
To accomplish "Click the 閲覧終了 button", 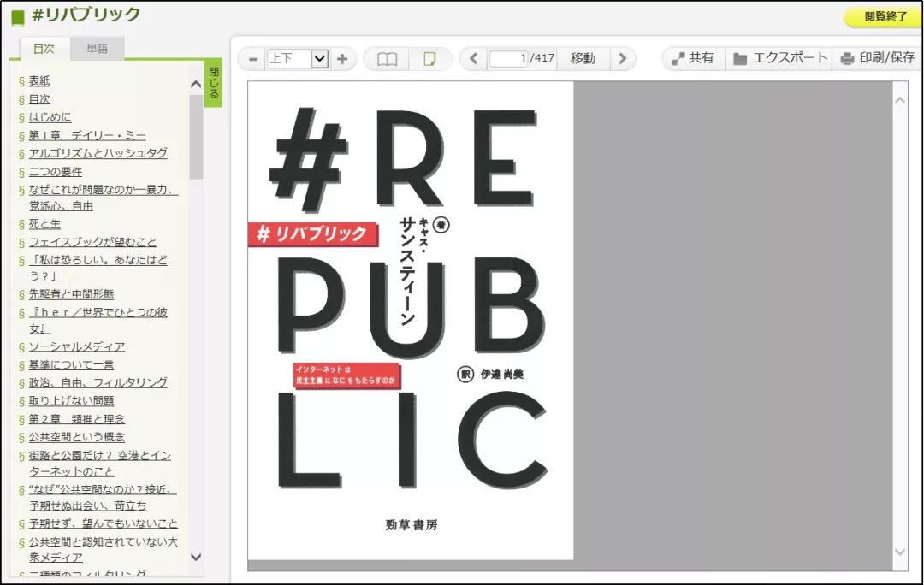I will [x=885, y=17].
